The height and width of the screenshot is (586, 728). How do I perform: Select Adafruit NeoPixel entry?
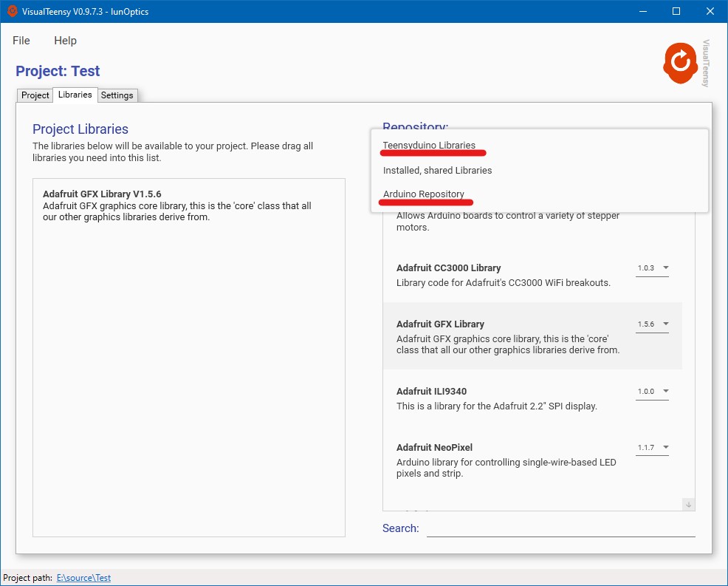[532, 460]
